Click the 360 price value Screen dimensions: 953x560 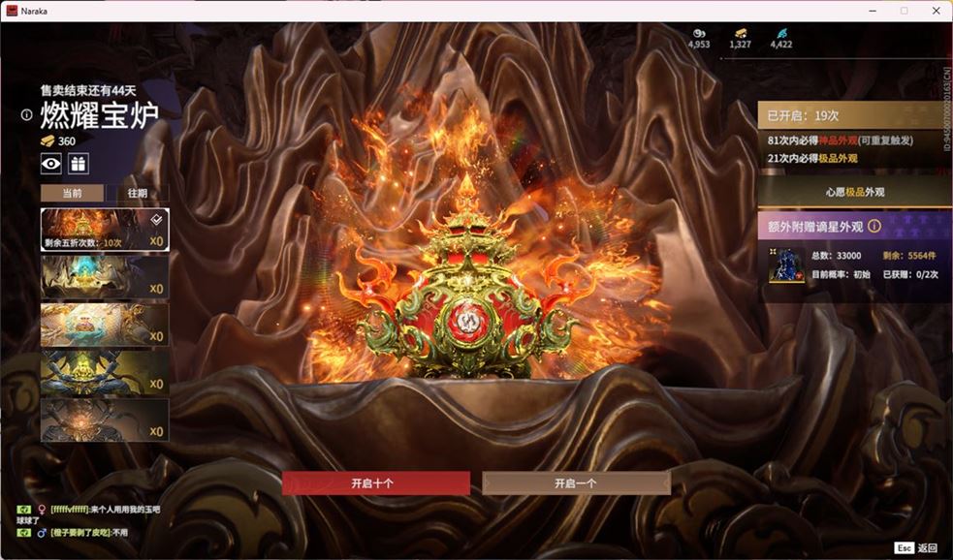[67, 140]
